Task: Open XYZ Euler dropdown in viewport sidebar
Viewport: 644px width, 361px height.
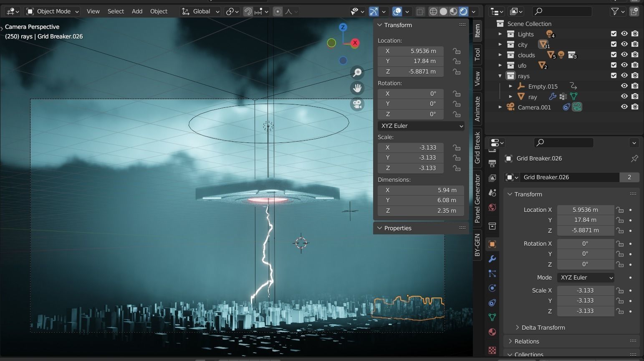Action: click(421, 126)
